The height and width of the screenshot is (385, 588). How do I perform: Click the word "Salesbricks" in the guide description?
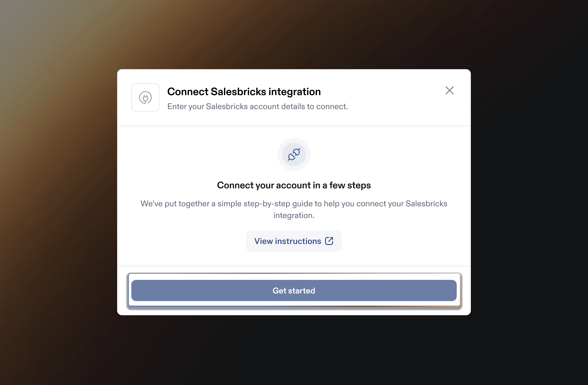426,204
